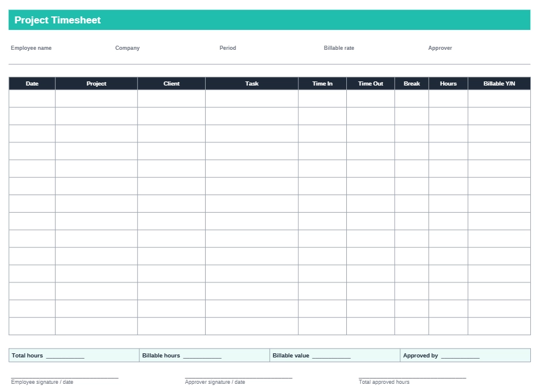Screen dimensions: 542x392
Task: Click the Billable Y/N column header
Action: click(x=499, y=84)
